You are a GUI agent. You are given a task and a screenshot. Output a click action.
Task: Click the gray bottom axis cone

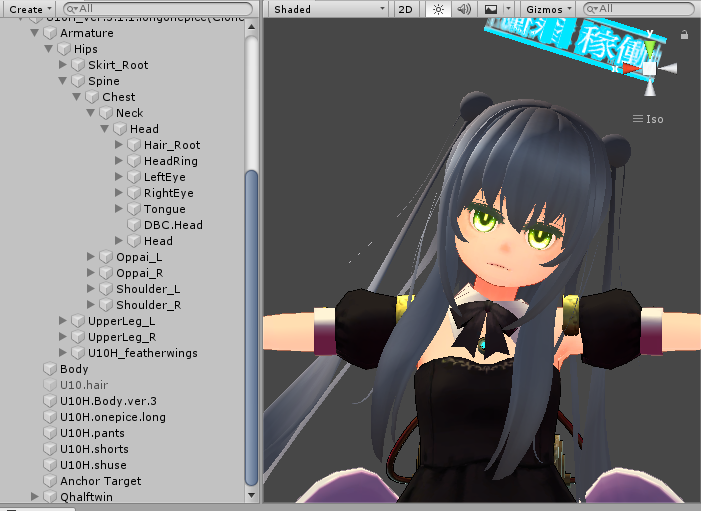coord(650,87)
